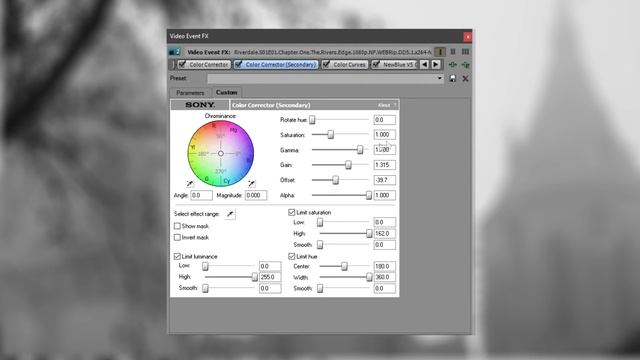Open the Preset dropdown list

[x=440, y=78]
